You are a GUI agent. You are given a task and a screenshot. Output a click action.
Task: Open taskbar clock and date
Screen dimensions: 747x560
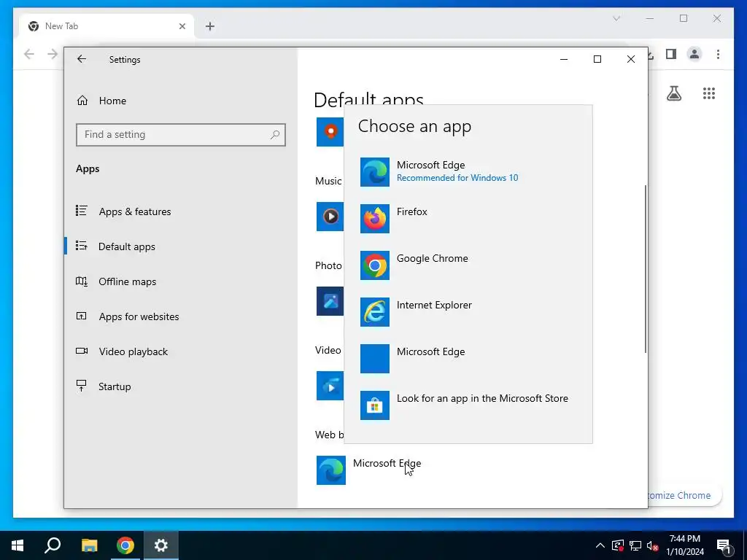(x=684, y=545)
